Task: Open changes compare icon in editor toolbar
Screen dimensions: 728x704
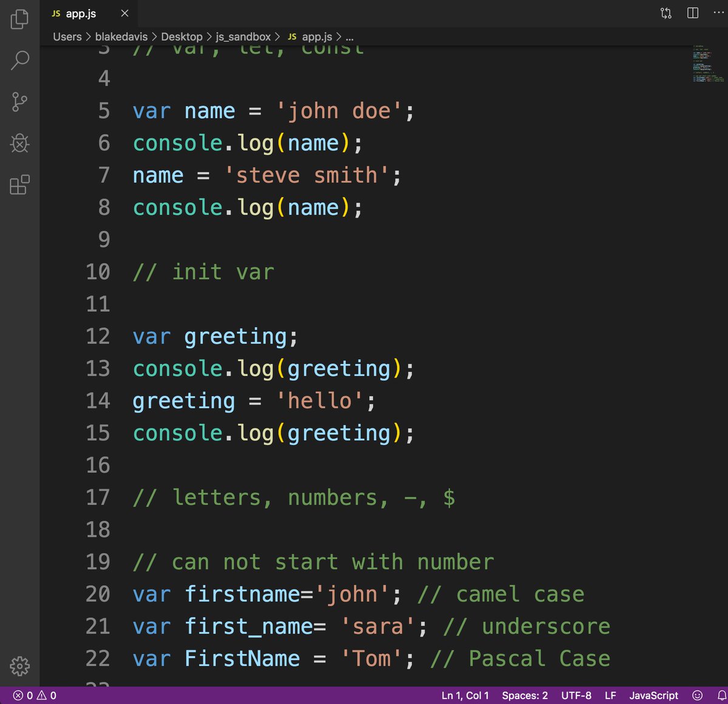Action: click(666, 13)
